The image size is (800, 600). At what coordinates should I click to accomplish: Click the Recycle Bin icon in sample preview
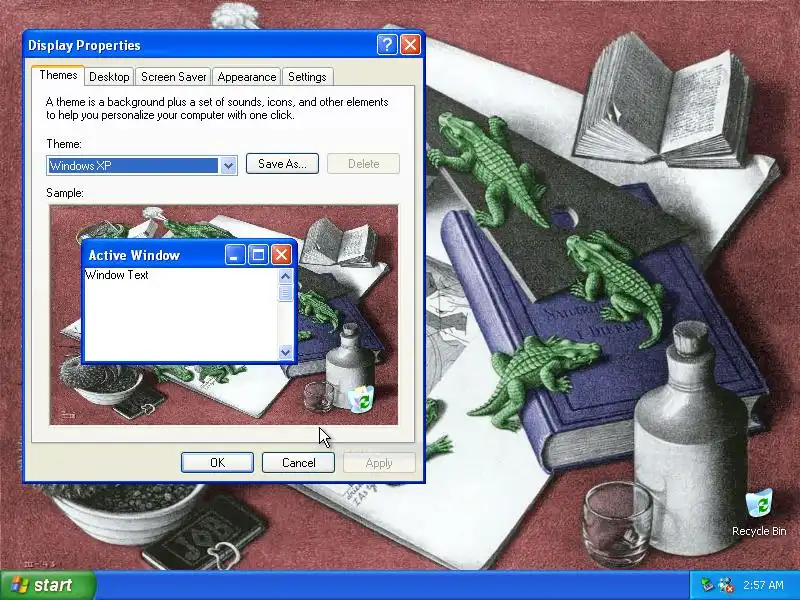tap(362, 398)
